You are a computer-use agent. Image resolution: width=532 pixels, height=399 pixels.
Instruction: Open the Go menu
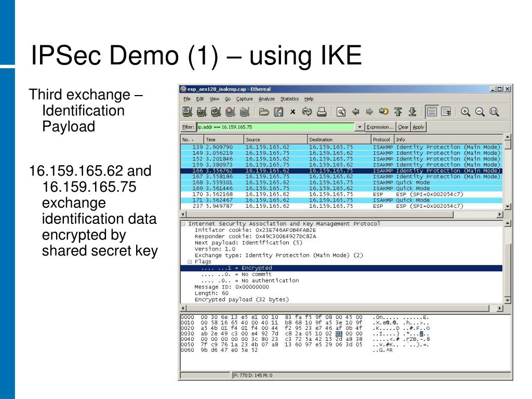pyautogui.click(x=228, y=99)
